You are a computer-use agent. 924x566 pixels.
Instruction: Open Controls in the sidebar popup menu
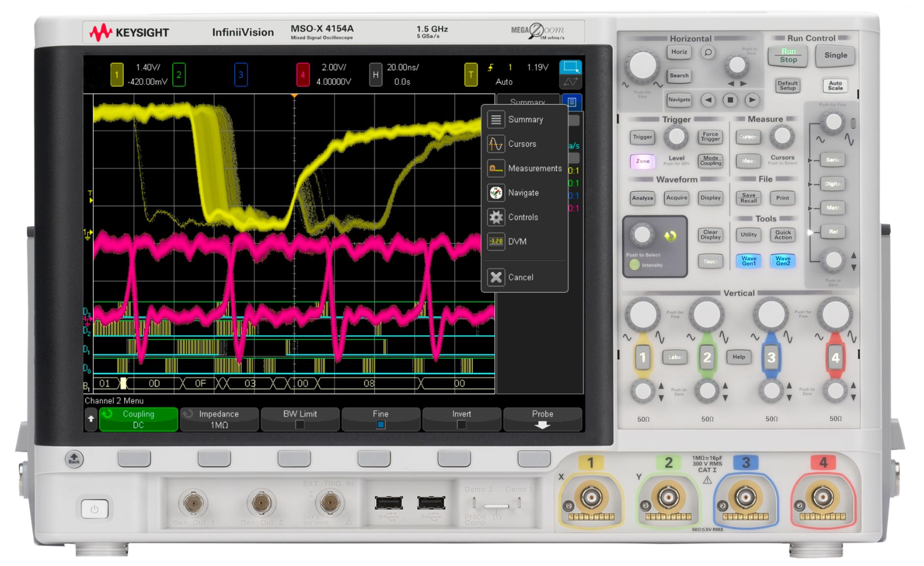point(524,217)
